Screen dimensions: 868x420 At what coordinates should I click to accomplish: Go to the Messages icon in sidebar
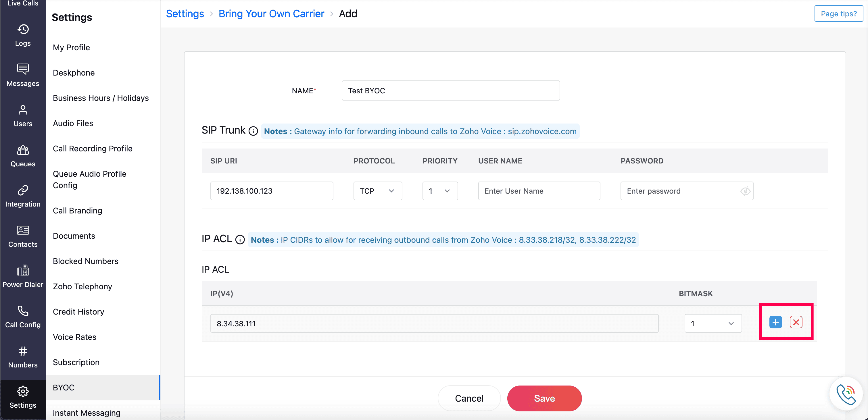(23, 70)
